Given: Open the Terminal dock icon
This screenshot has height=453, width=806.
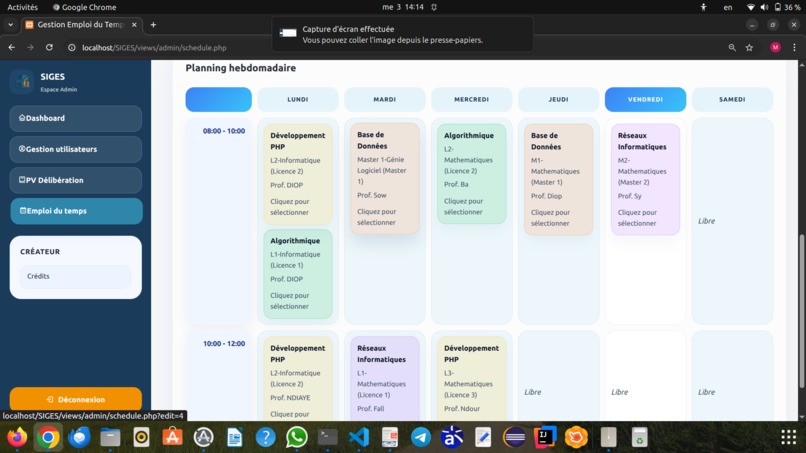Looking at the screenshot, I should click(327, 438).
